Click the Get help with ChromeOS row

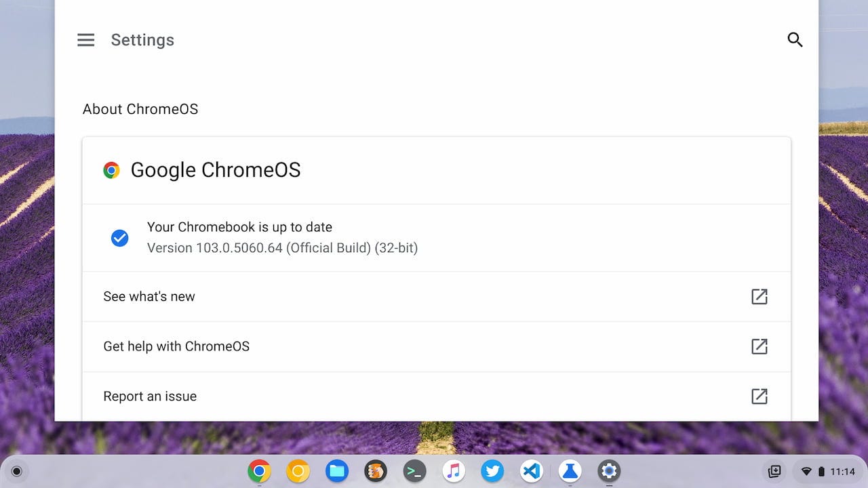click(436, 347)
